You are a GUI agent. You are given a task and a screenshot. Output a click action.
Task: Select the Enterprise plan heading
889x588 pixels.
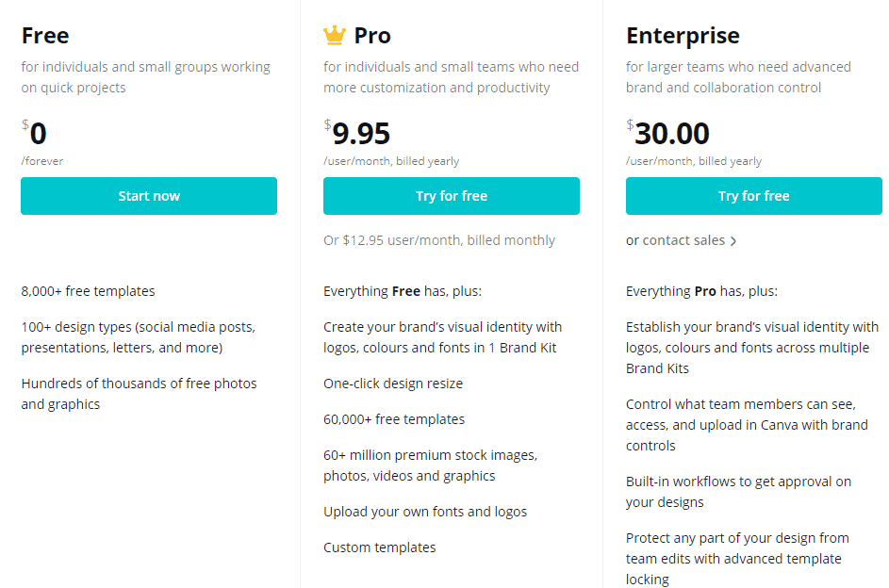[x=683, y=36]
